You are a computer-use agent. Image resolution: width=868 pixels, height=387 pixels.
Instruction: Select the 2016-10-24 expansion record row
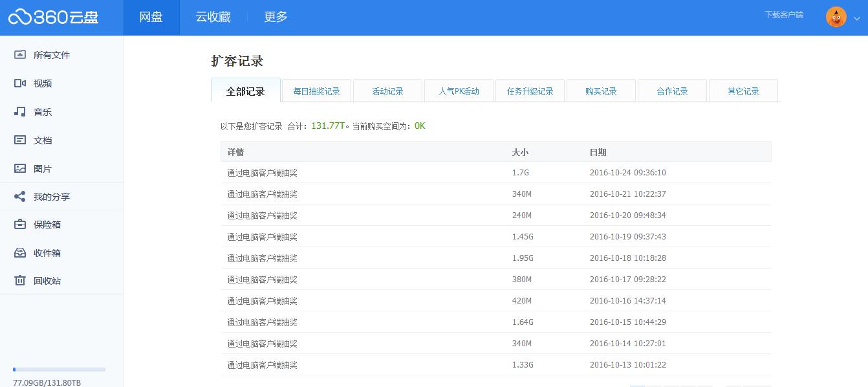[496, 172]
